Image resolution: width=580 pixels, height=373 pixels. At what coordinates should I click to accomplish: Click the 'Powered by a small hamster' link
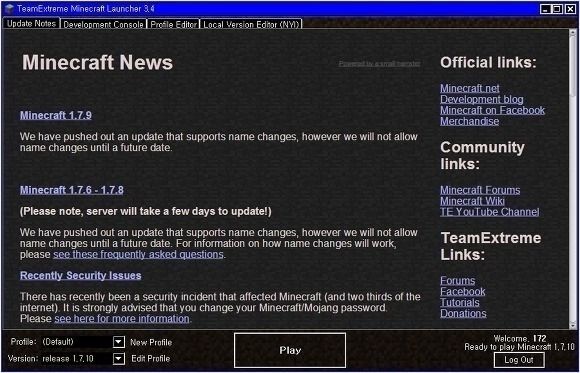(x=380, y=64)
